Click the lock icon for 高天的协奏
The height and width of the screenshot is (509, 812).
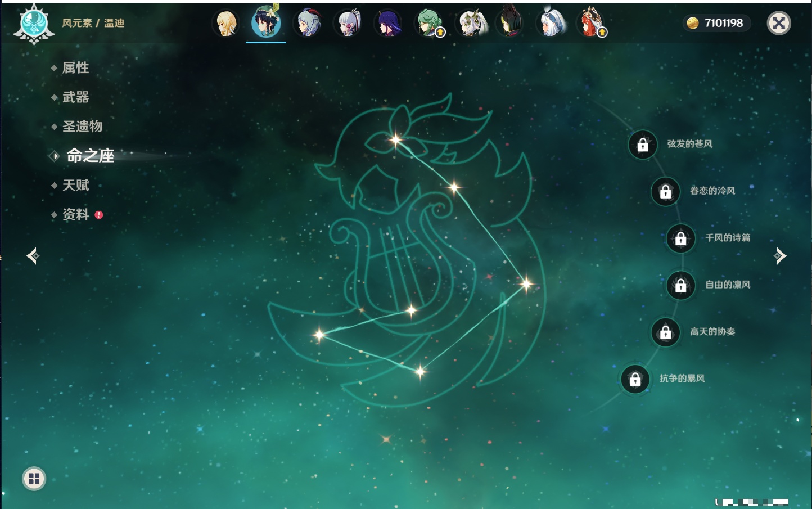pos(666,332)
